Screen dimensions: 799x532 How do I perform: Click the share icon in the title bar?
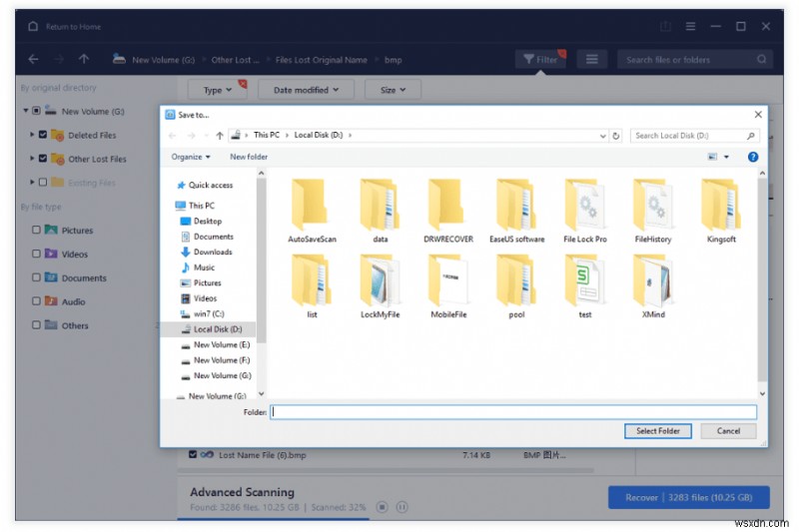[x=665, y=26]
